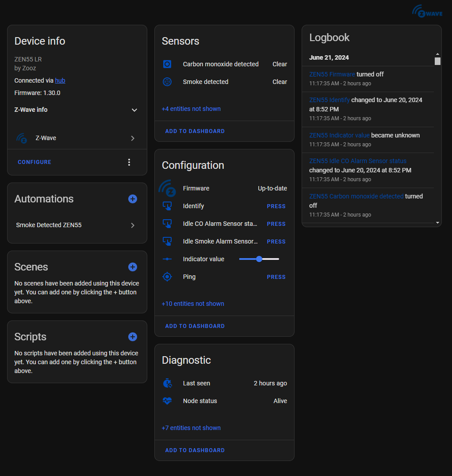Image resolution: width=452 pixels, height=476 pixels.
Task: Click Carbon monoxide detected Clear state
Action: point(280,64)
